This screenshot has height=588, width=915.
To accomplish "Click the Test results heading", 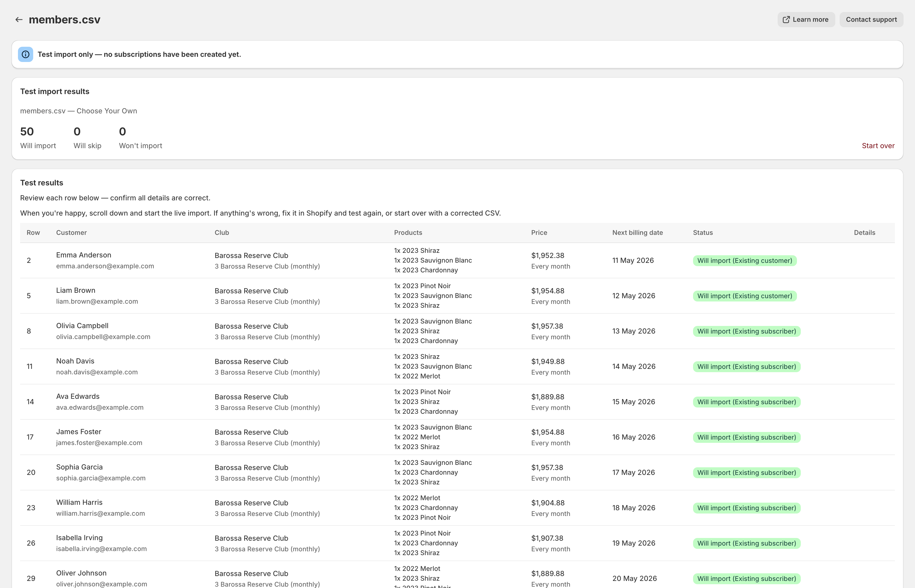I will click(42, 182).
